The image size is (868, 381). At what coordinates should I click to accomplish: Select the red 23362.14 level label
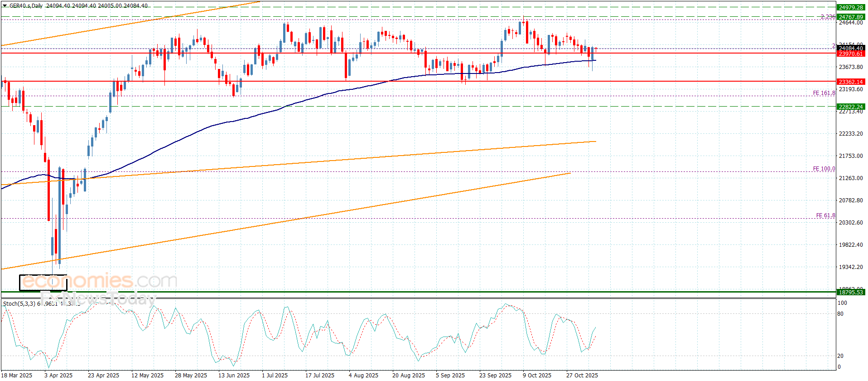coord(850,82)
